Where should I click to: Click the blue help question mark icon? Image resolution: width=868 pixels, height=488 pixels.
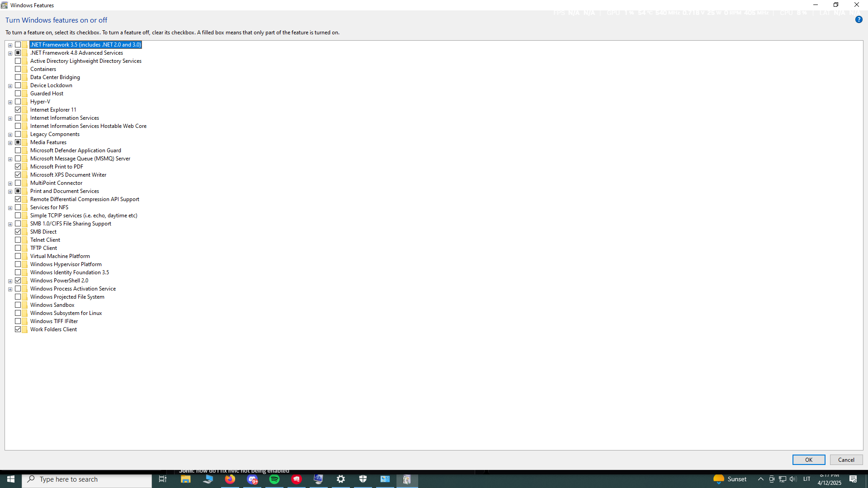pos(859,20)
